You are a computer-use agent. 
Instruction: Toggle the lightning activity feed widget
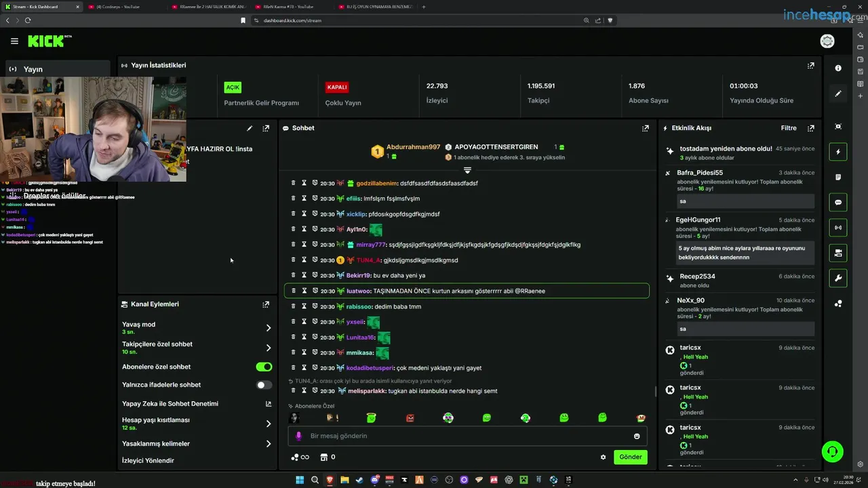click(838, 152)
